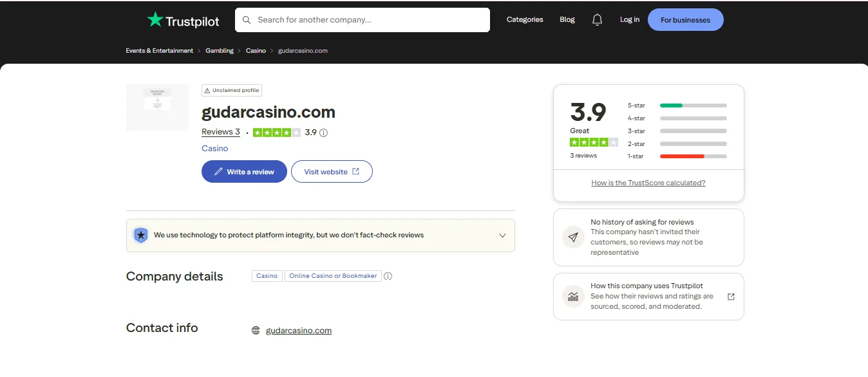Click the Contact info heading
The image size is (868, 377).
[x=162, y=328]
